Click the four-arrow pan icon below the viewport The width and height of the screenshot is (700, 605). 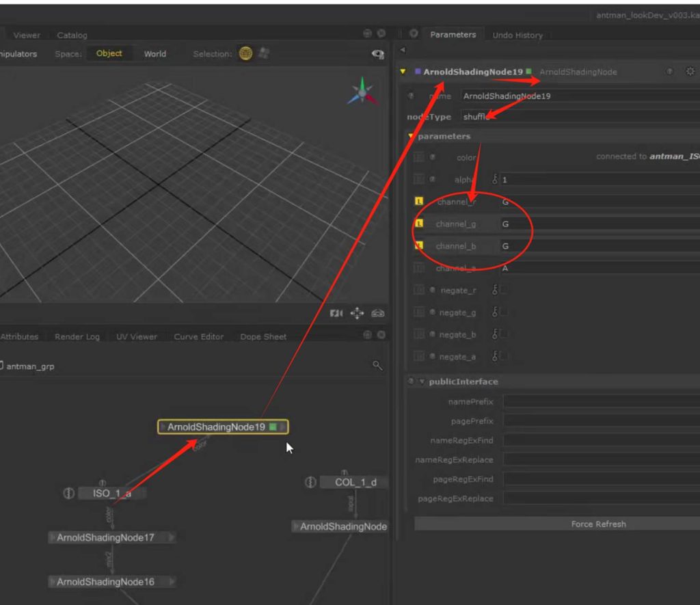tap(357, 313)
